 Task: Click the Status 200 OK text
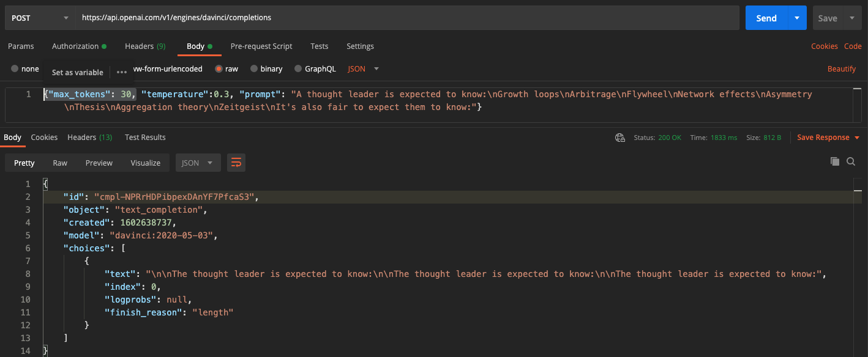tap(657, 138)
